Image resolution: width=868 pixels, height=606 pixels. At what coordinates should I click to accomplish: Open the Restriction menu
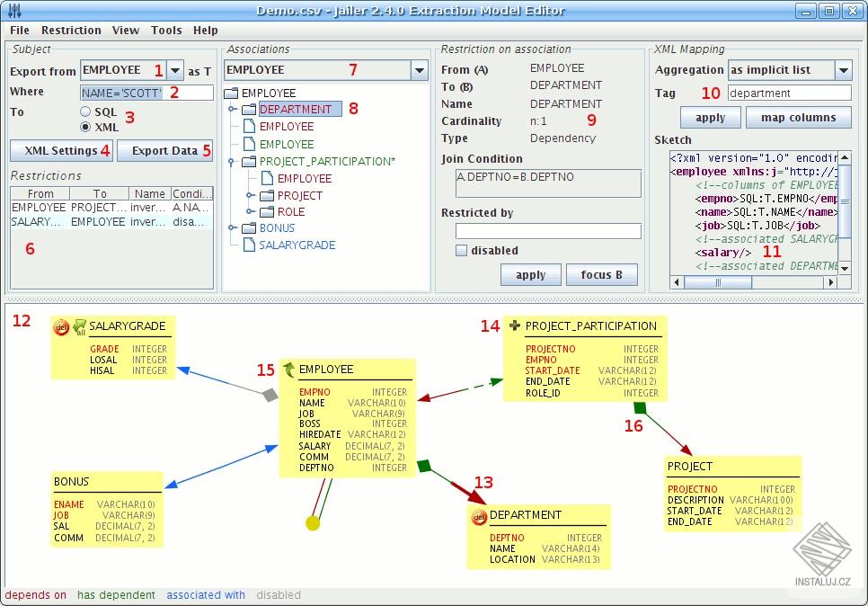coord(71,30)
